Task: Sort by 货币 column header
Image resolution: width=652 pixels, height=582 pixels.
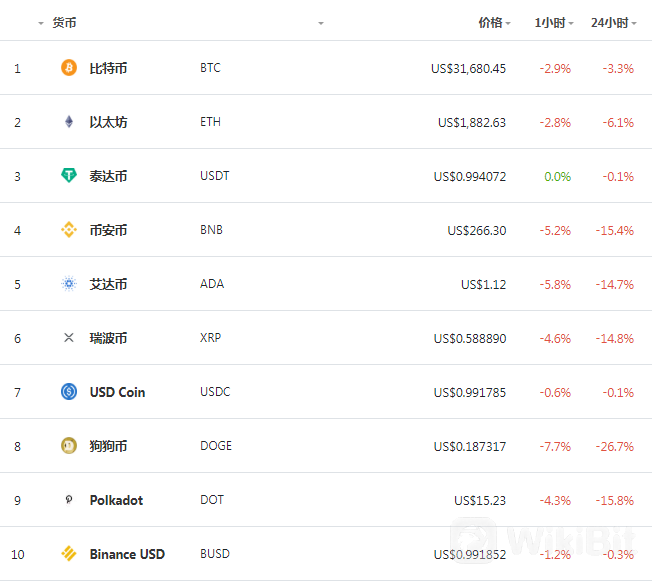Action: click(64, 22)
